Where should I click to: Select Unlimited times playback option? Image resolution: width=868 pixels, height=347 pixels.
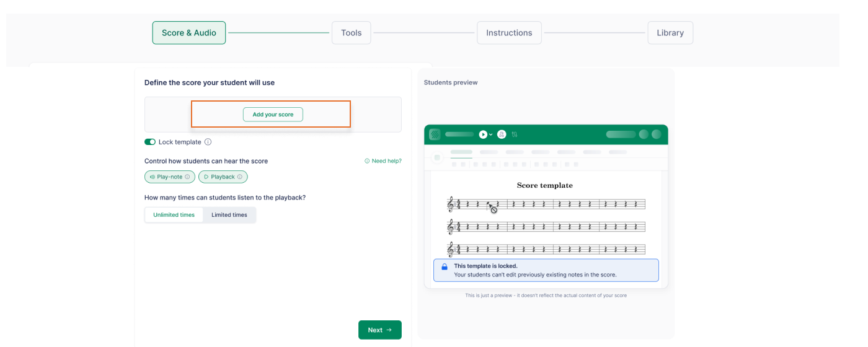point(174,215)
